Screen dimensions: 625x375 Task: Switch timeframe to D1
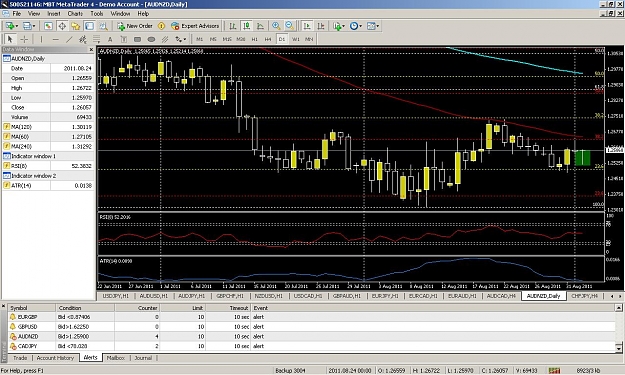pyautogui.click(x=282, y=39)
